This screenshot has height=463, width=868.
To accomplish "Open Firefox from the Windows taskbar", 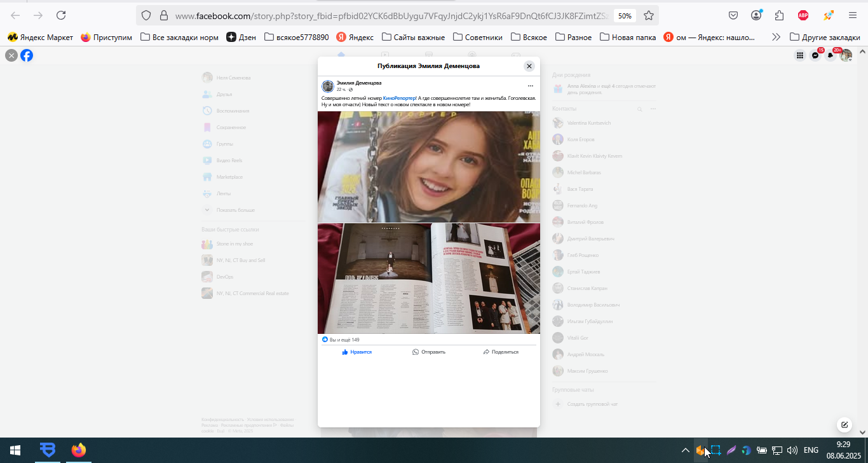I will [x=78, y=450].
